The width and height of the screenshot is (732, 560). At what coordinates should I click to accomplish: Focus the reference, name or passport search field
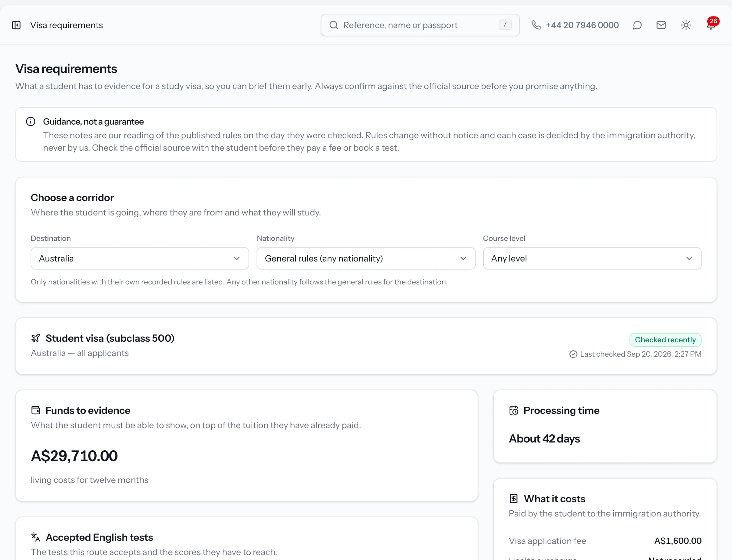click(x=420, y=25)
